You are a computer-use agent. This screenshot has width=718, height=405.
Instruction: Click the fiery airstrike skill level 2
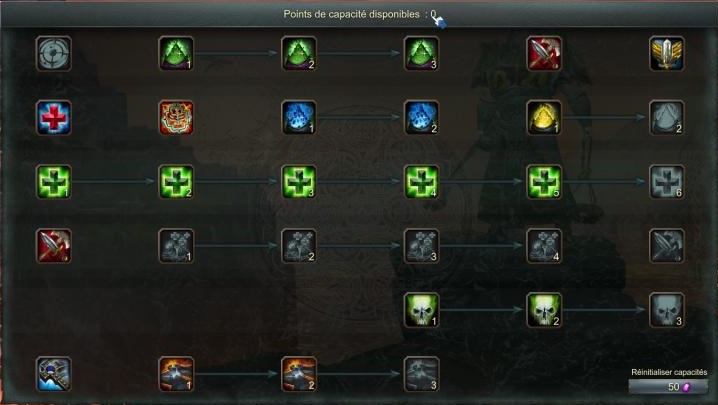[x=299, y=374]
